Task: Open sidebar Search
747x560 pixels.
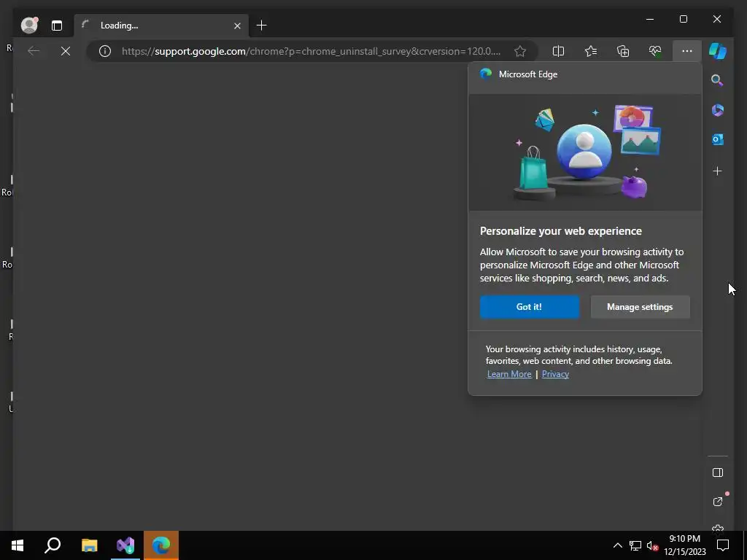Action: coord(718,80)
